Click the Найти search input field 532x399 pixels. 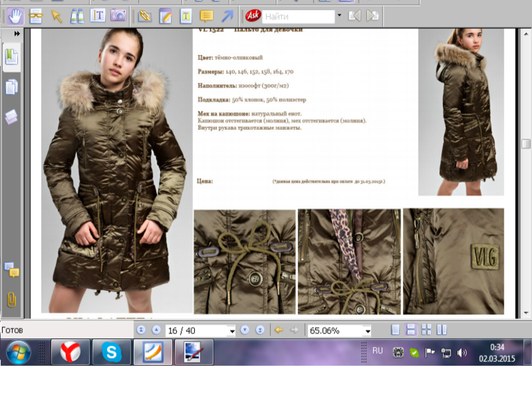coord(297,15)
